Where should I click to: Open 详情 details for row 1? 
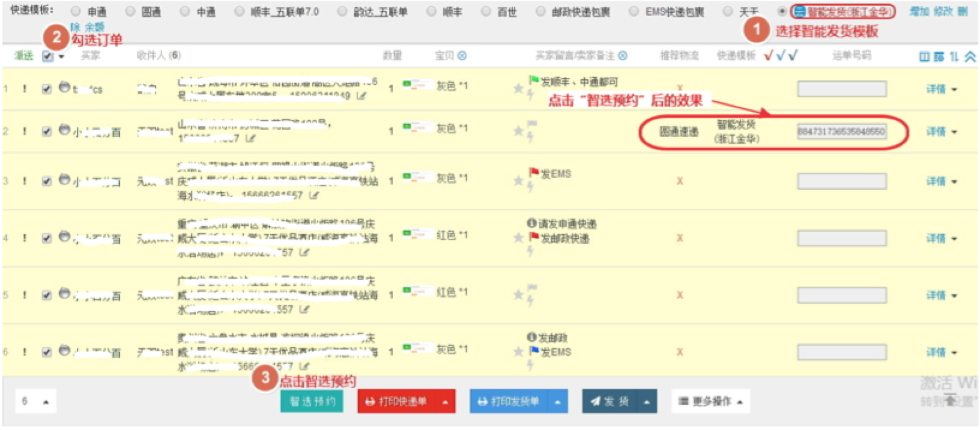click(x=936, y=89)
